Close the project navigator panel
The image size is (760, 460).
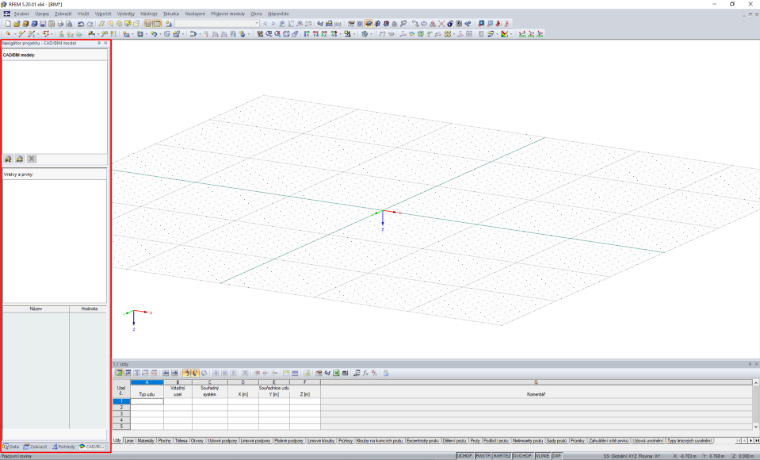pos(106,43)
